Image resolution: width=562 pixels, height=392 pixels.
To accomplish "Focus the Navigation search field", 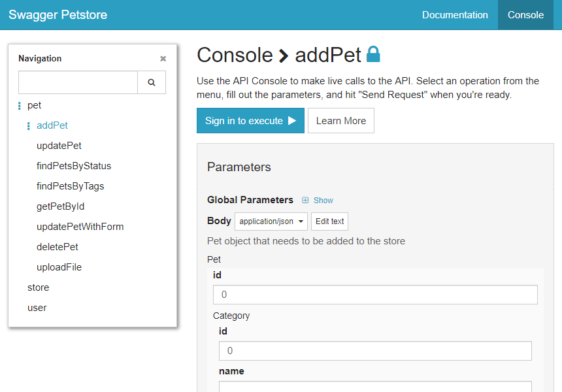I will [78, 82].
